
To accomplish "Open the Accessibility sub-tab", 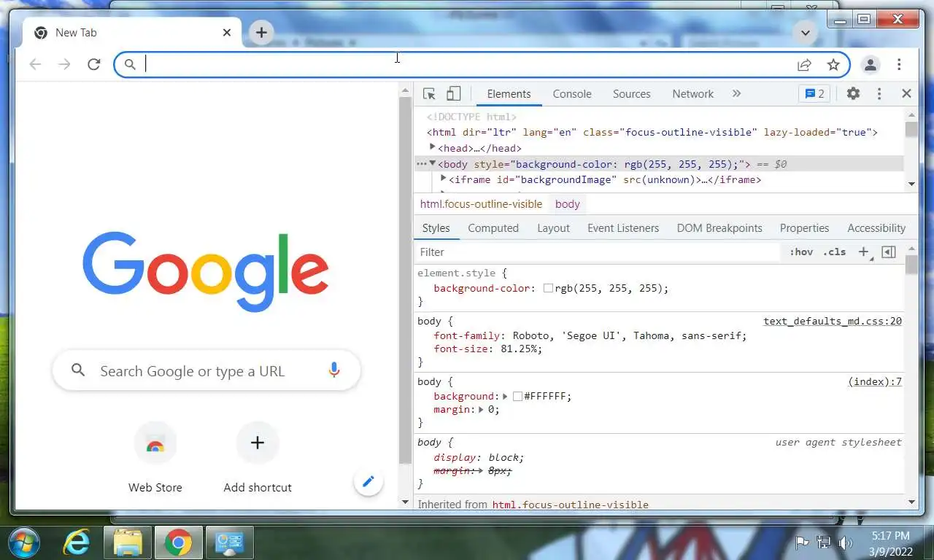I will point(876,228).
